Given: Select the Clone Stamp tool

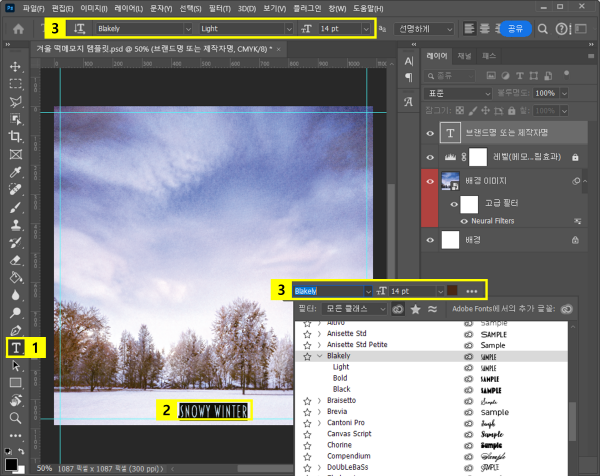Looking at the screenshot, I should 15,225.
